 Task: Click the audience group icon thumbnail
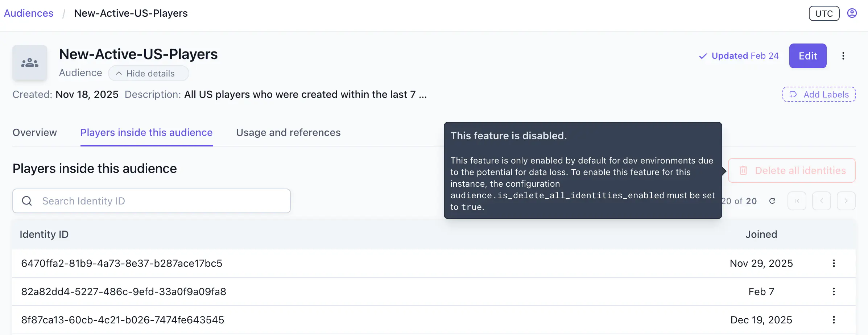30,63
